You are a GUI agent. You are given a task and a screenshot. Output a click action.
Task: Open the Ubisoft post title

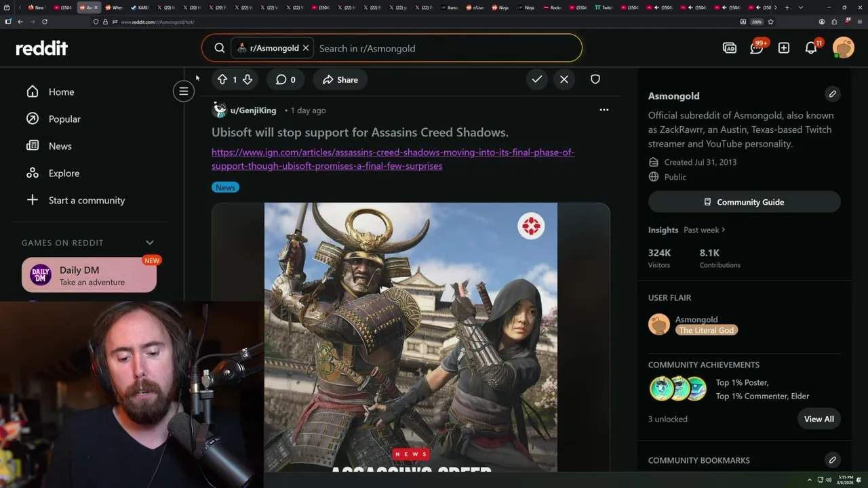pos(360,132)
